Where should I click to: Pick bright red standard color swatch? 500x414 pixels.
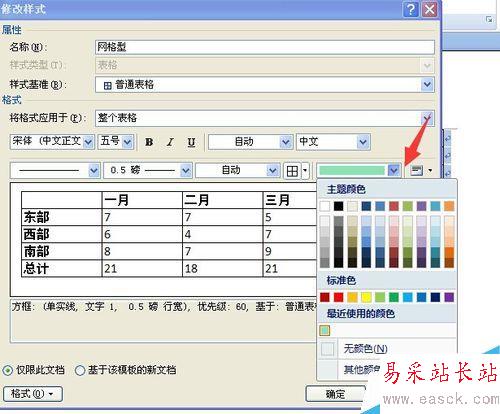pos(338,297)
